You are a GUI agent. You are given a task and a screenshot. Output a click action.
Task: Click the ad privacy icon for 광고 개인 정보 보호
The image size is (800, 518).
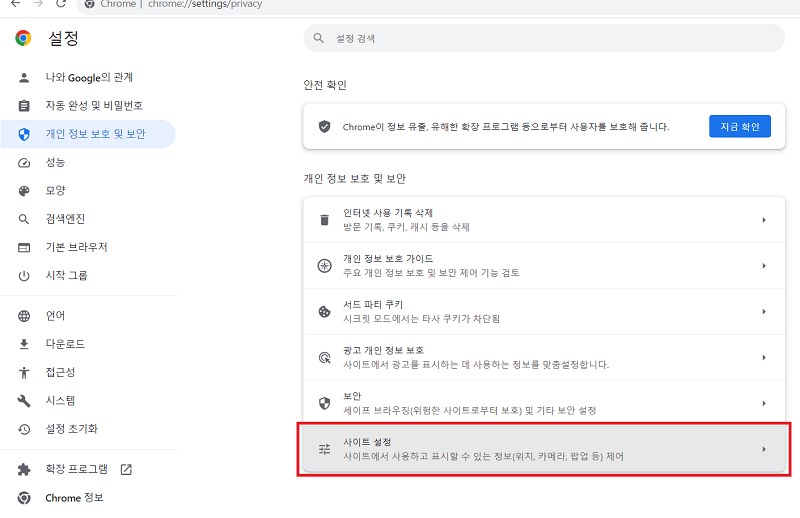point(324,357)
